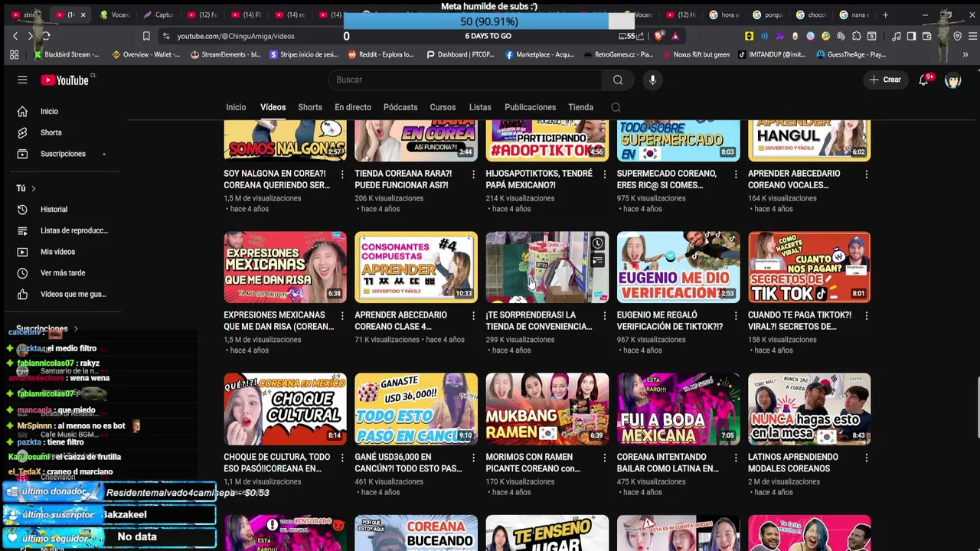This screenshot has height=551, width=980.
Task: Open Brave Shields icon in address bar
Action: point(659,36)
